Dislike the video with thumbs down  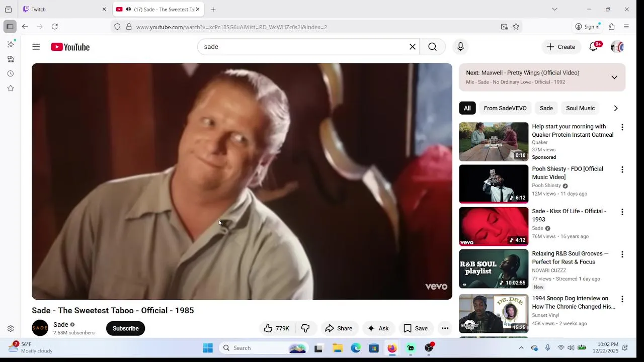(x=305, y=328)
